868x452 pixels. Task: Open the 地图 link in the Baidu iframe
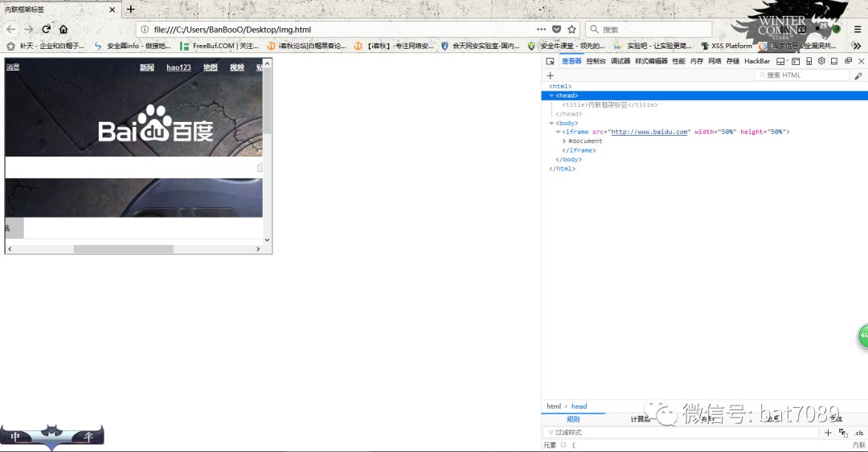point(211,67)
